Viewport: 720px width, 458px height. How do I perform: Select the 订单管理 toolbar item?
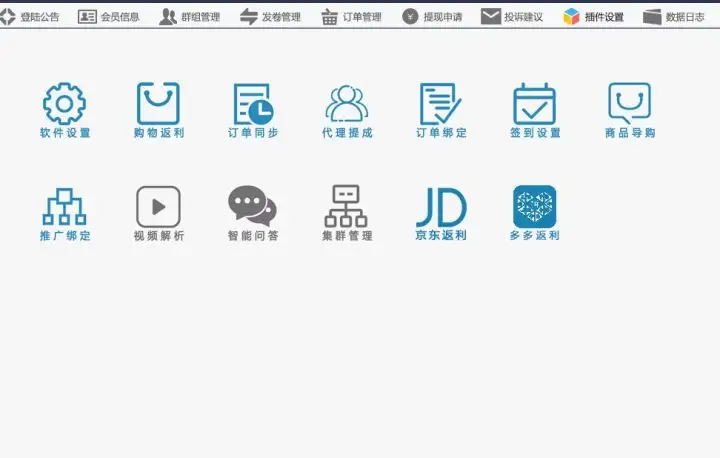pyautogui.click(x=351, y=17)
